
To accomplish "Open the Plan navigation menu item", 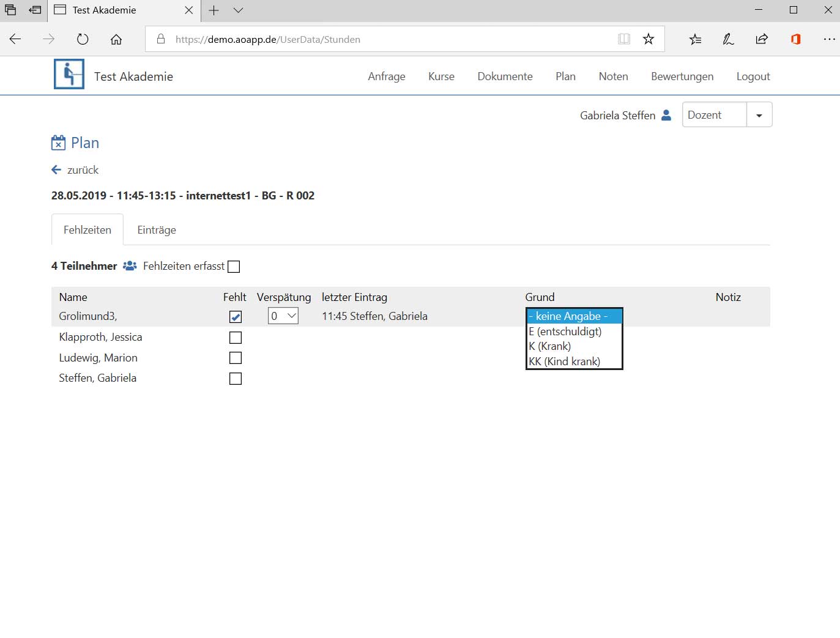I will [x=565, y=76].
